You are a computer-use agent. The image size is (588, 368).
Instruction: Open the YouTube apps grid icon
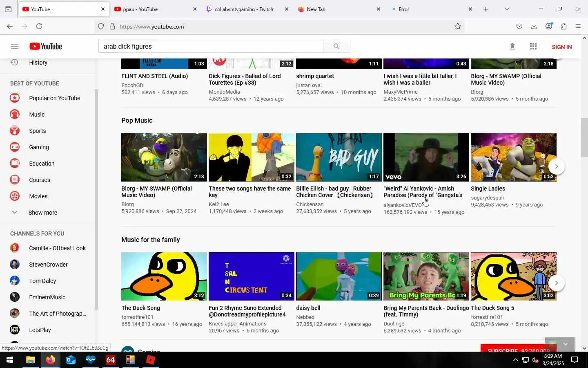pyautogui.click(x=533, y=46)
